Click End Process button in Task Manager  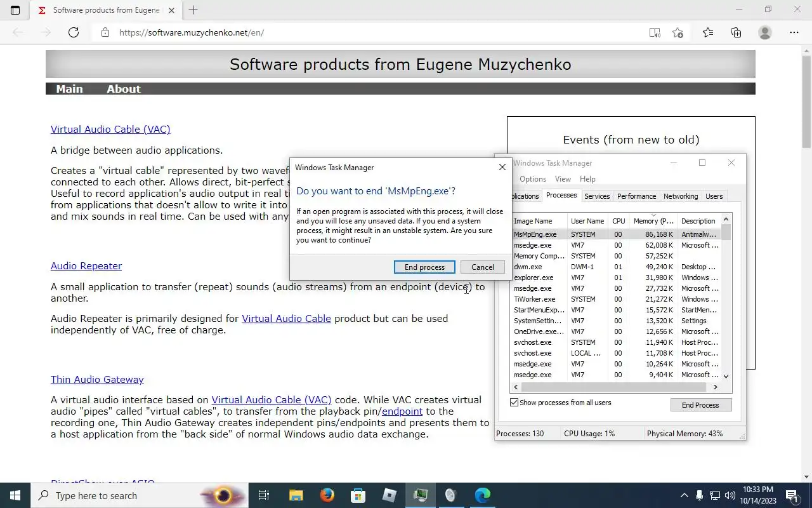point(700,405)
